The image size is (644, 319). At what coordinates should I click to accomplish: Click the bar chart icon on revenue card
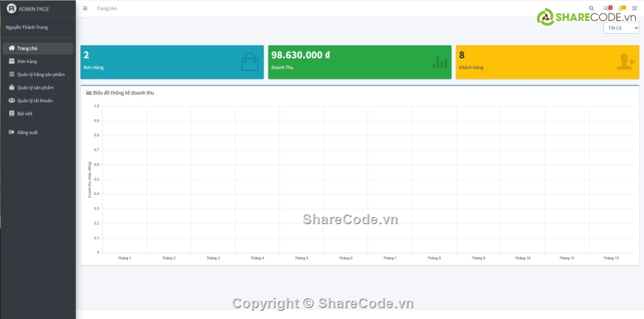[439, 62]
